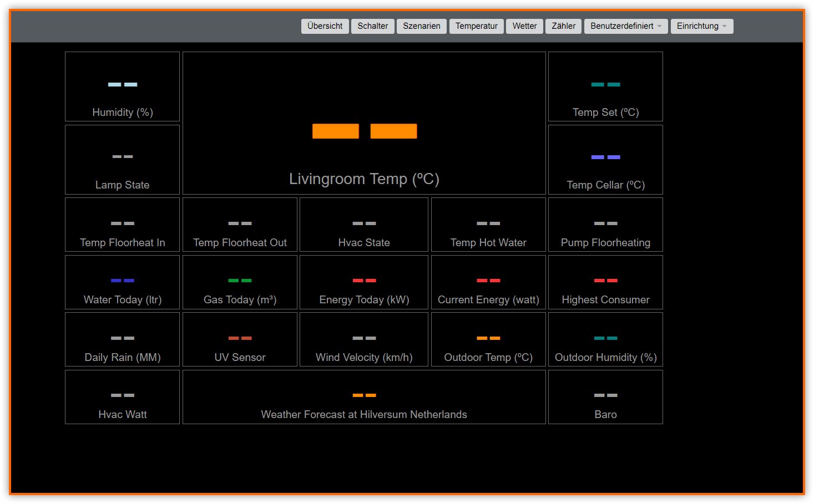Open the Wind Velocity (km/h) widget

pos(364,339)
